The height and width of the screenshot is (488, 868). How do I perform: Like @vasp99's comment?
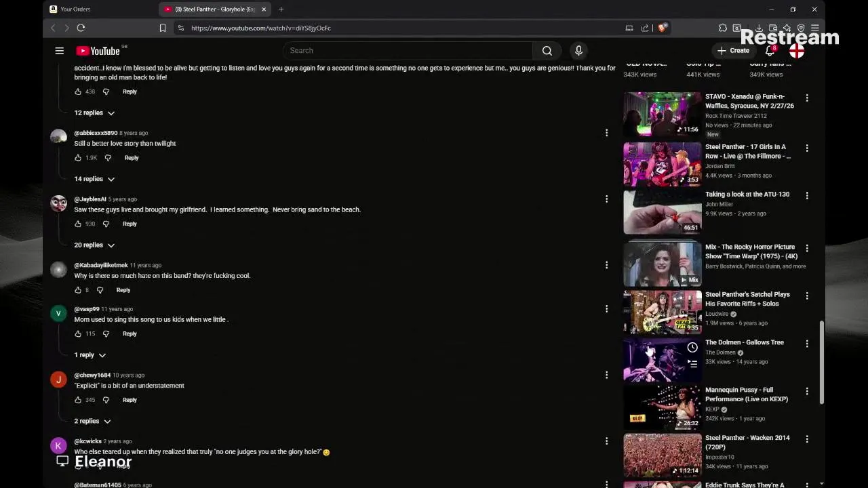(x=78, y=333)
